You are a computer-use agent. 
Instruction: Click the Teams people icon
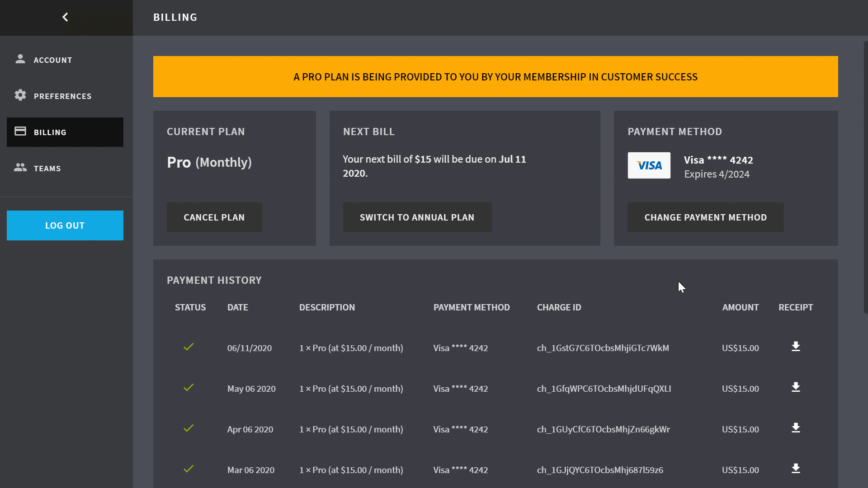[20, 168]
